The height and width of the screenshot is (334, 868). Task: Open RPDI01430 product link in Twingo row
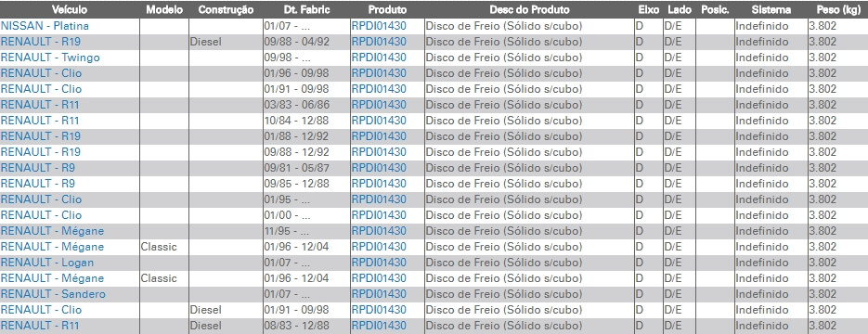[x=379, y=58]
